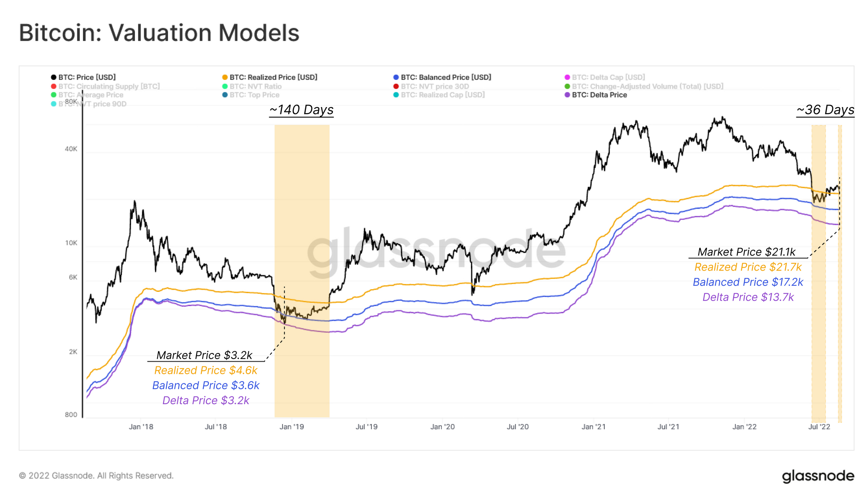This screenshot has width=868, height=500.
Task: Click the cyan NVT price 90D dot
Action: (x=53, y=104)
